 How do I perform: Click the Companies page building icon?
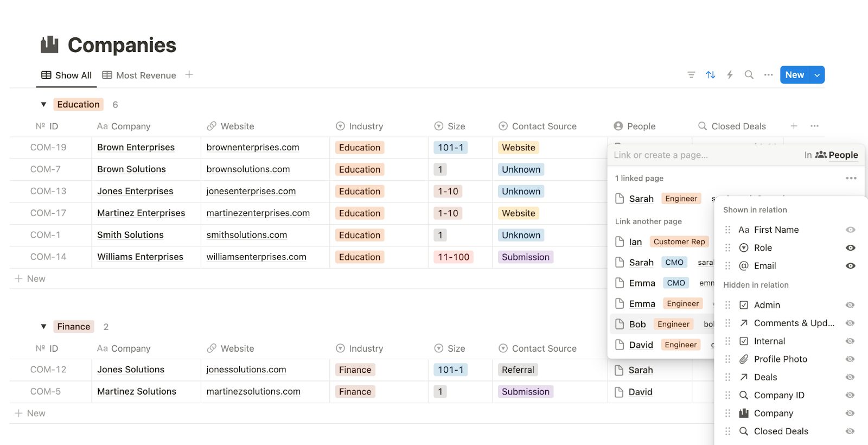pyautogui.click(x=49, y=44)
